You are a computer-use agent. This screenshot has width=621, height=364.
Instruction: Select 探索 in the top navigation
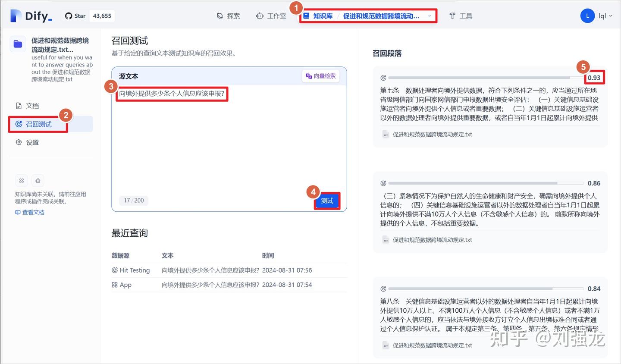pyautogui.click(x=228, y=16)
